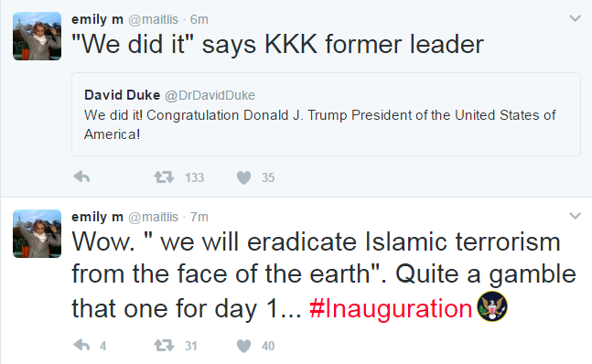
Task: Open the 7m timestamp permalink
Action: coord(199,217)
